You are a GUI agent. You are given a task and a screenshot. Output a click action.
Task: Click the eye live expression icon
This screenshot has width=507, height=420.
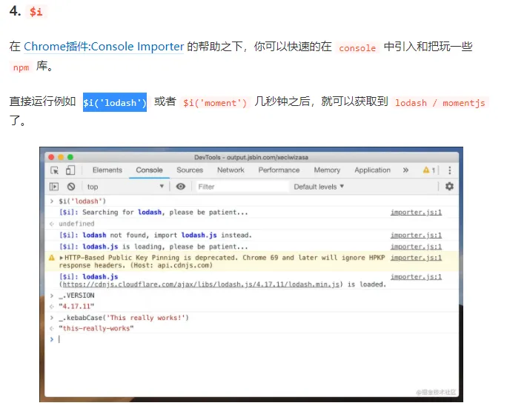point(181,187)
